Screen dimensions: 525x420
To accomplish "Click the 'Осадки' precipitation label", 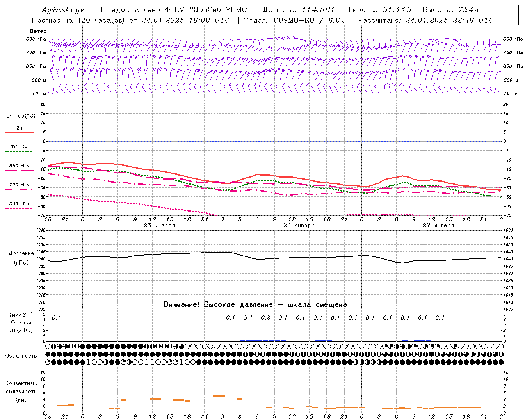I will coord(21,322).
